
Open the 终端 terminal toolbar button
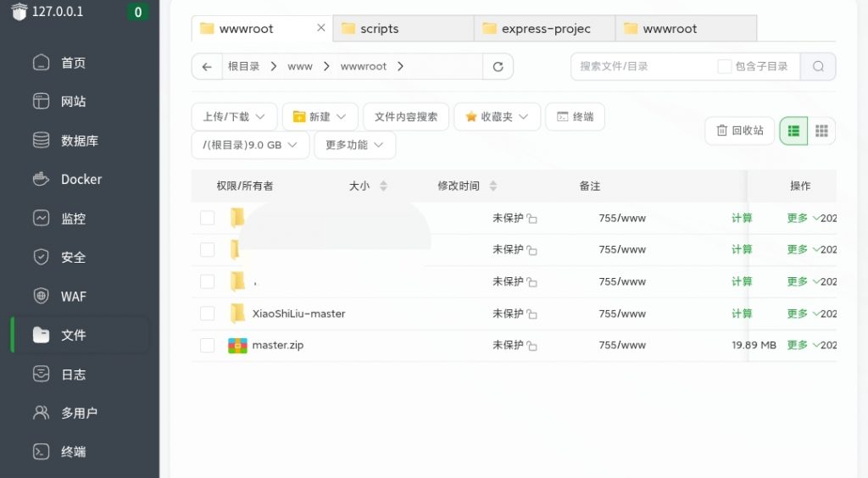point(575,117)
